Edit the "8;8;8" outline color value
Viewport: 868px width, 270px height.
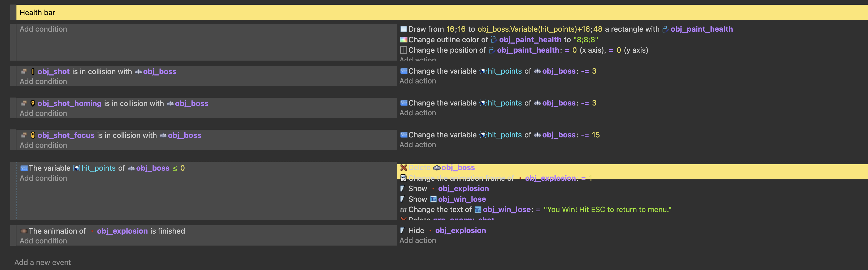pos(586,40)
